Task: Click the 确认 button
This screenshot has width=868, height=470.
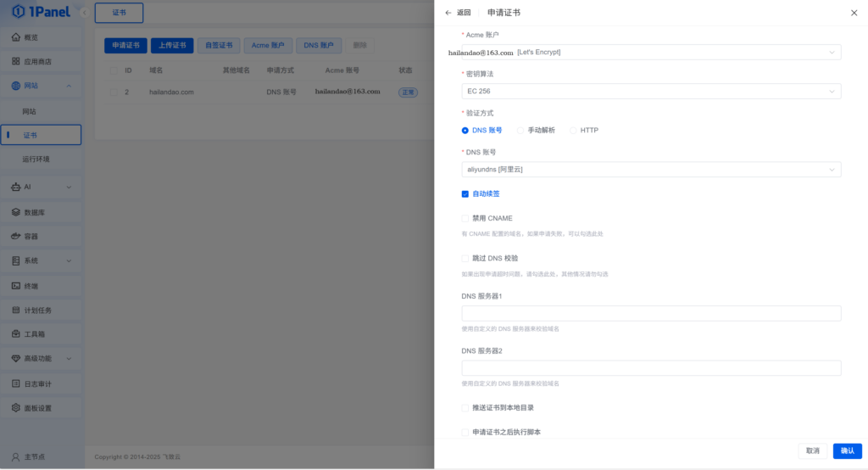Action: tap(848, 450)
